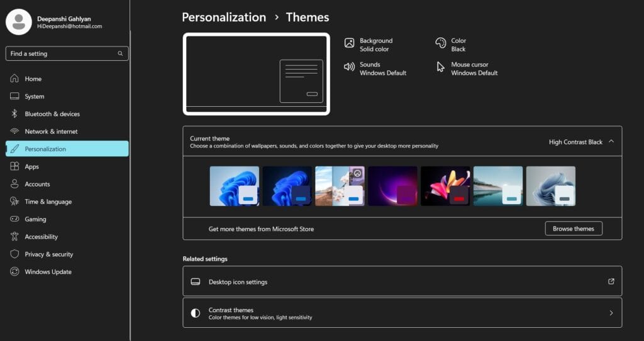Viewport: 644px width, 341px height.
Task: Open Desktop icon settings row
Action: point(402,281)
